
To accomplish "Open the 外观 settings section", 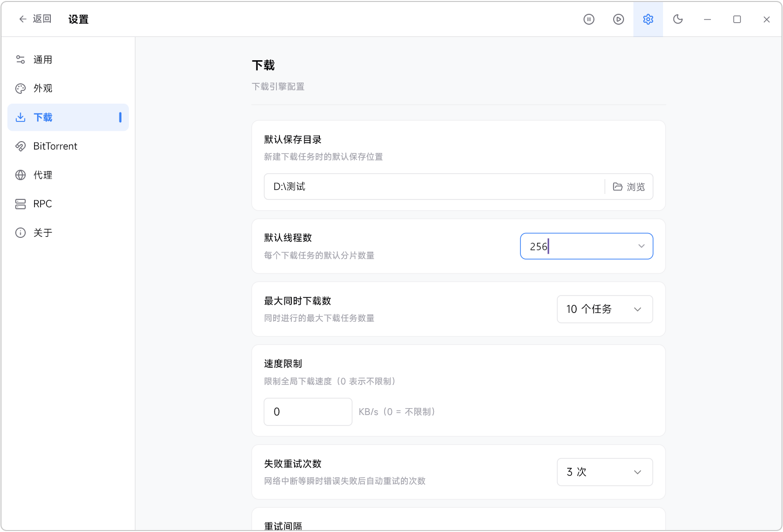I will [x=68, y=88].
